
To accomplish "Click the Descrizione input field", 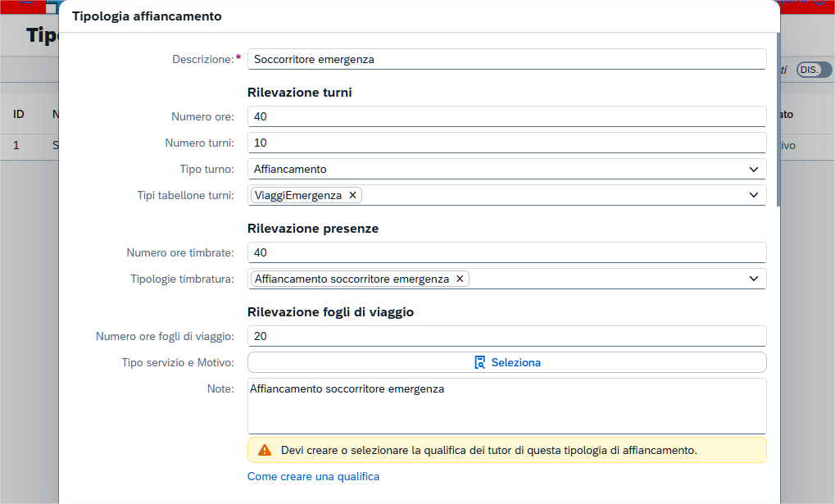I will [506, 59].
